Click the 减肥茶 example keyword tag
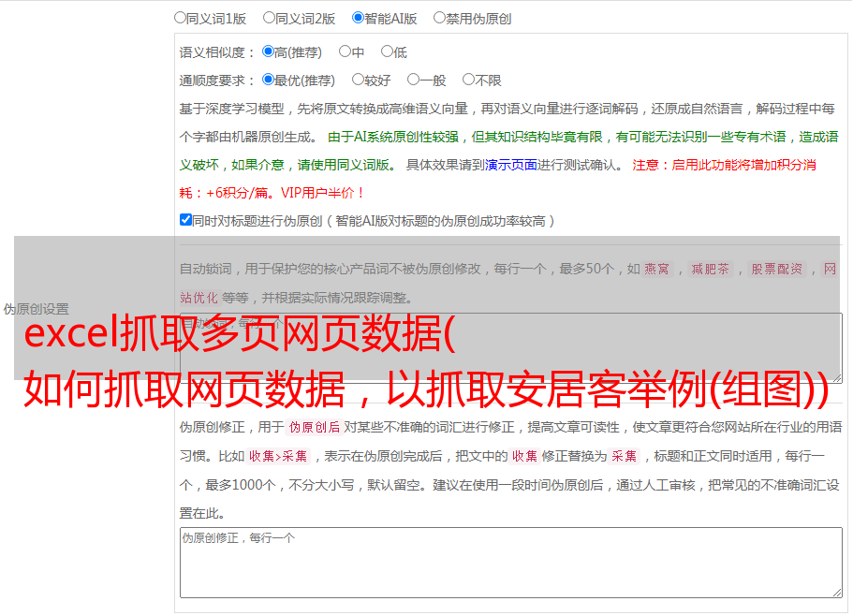 click(x=710, y=269)
